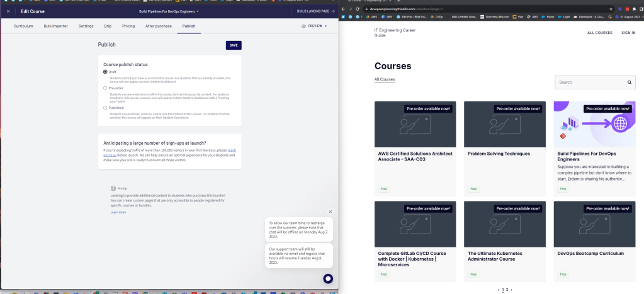Select the Draft publish status
Screen dimensions: 644x294
pos(105,72)
